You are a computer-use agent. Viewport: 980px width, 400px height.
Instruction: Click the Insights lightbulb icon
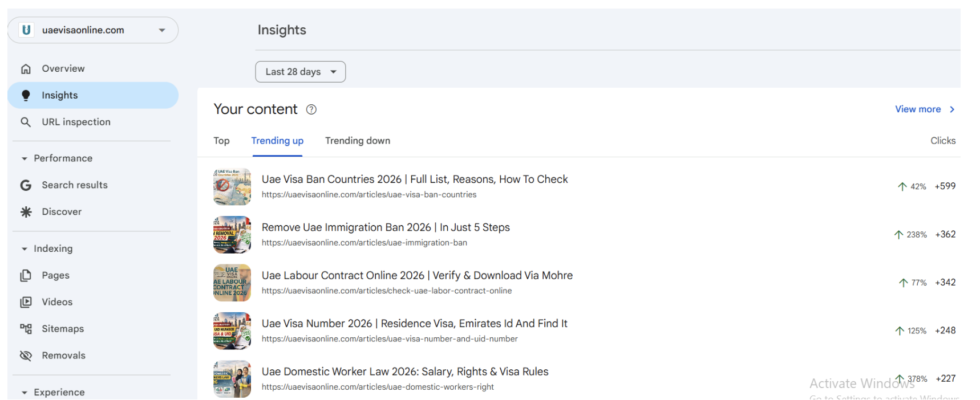click(x=26, y=95)
